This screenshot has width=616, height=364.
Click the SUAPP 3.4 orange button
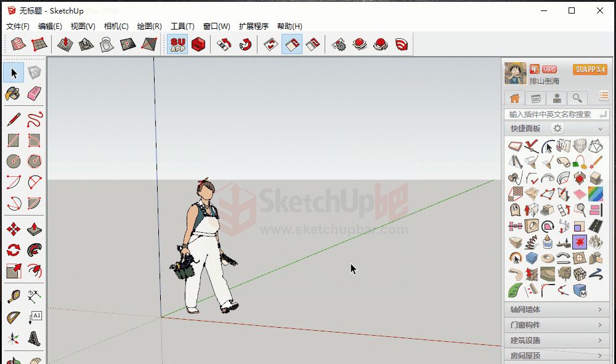(x=590, y=69)
